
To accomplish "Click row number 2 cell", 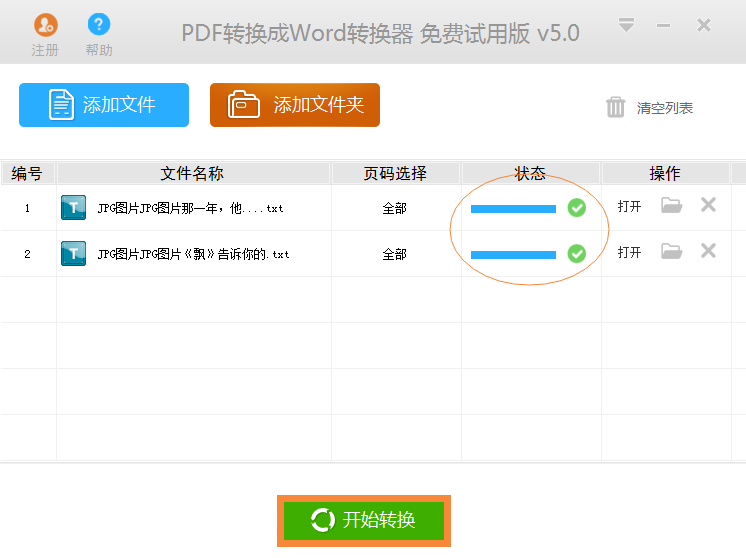I will [28, 254].
